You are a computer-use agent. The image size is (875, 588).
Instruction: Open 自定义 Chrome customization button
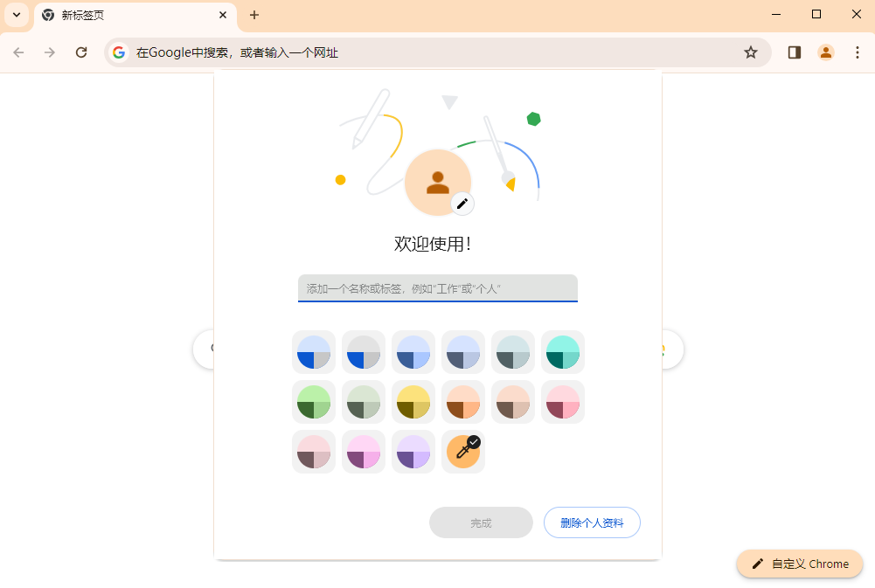coord(800,564)
